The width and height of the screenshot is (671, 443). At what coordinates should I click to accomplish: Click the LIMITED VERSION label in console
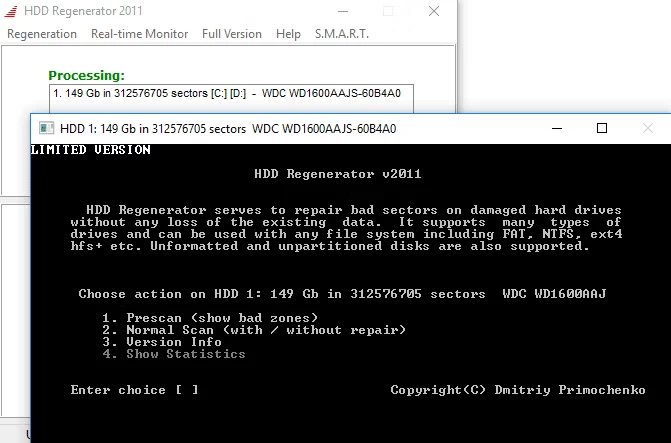pyautogui.click(x=91, y=150)
